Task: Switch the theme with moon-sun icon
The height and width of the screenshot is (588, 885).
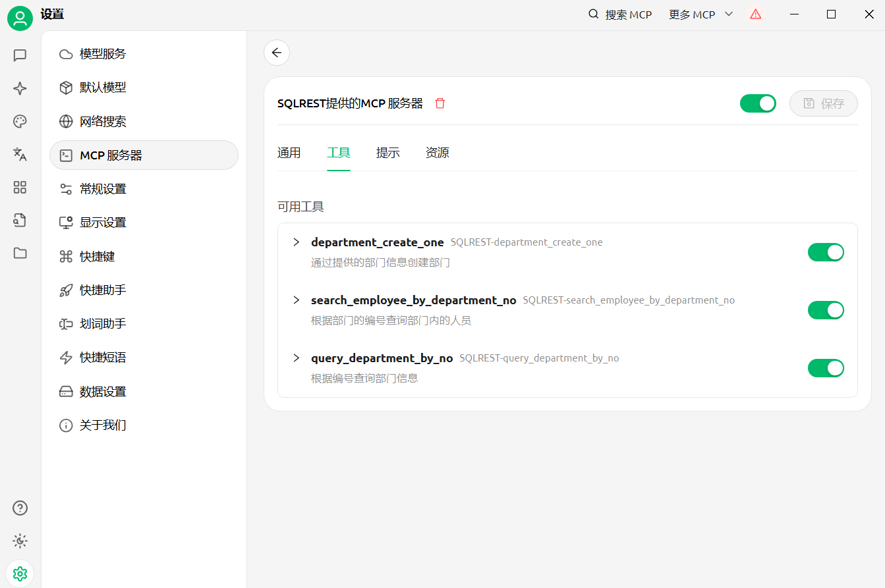Action: point(20,541)
